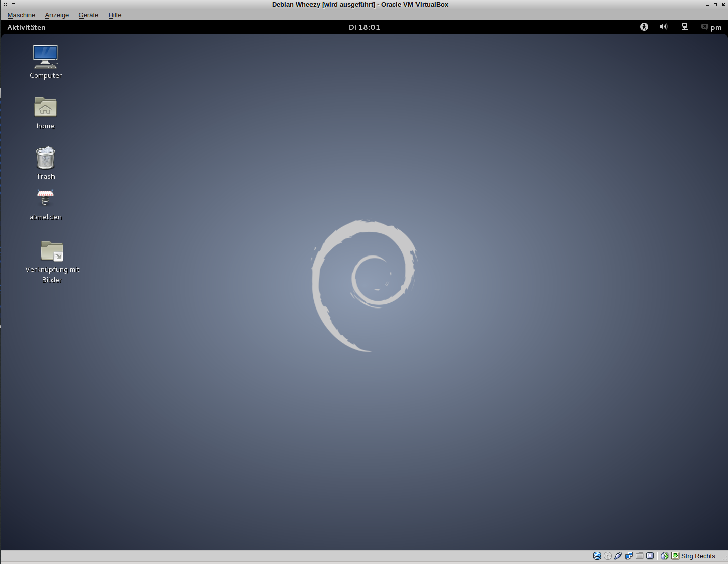The height and width of the screenshot is (564, 728).
Task: Close the VirtualBox window
Action: pyautogui.click(x=723, y=5)
